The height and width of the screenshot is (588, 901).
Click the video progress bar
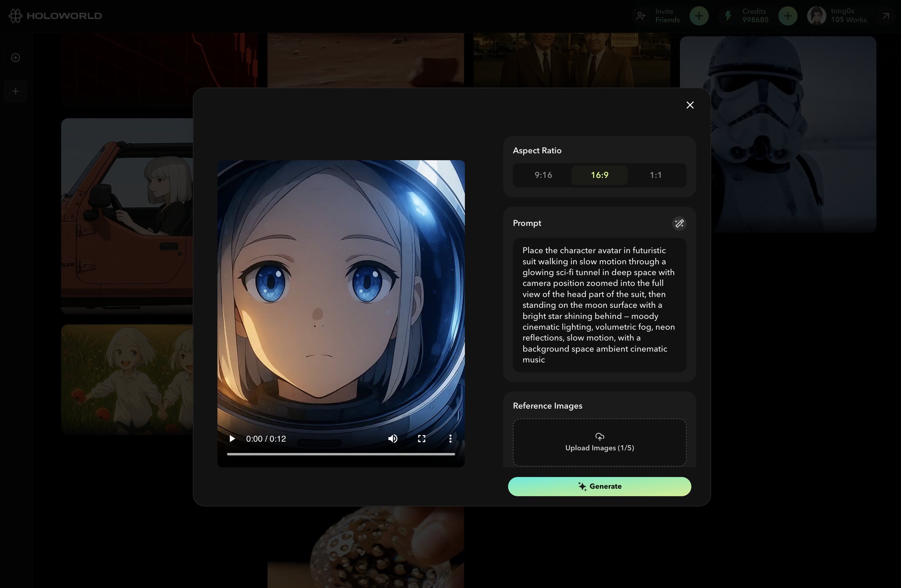coord(341,454)
